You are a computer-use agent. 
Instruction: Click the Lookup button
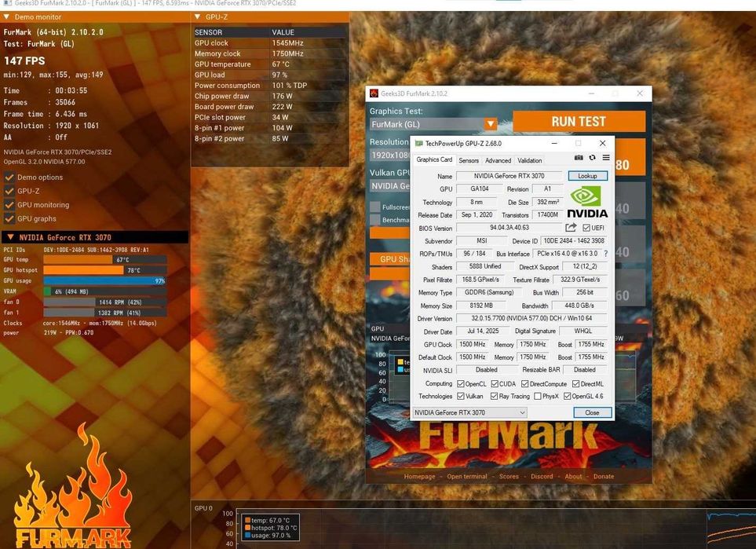(587, 176)
